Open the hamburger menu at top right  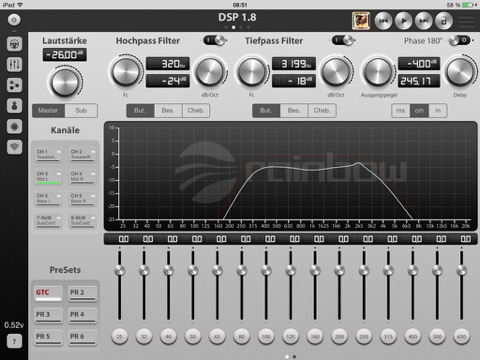[x=466, y=21]
